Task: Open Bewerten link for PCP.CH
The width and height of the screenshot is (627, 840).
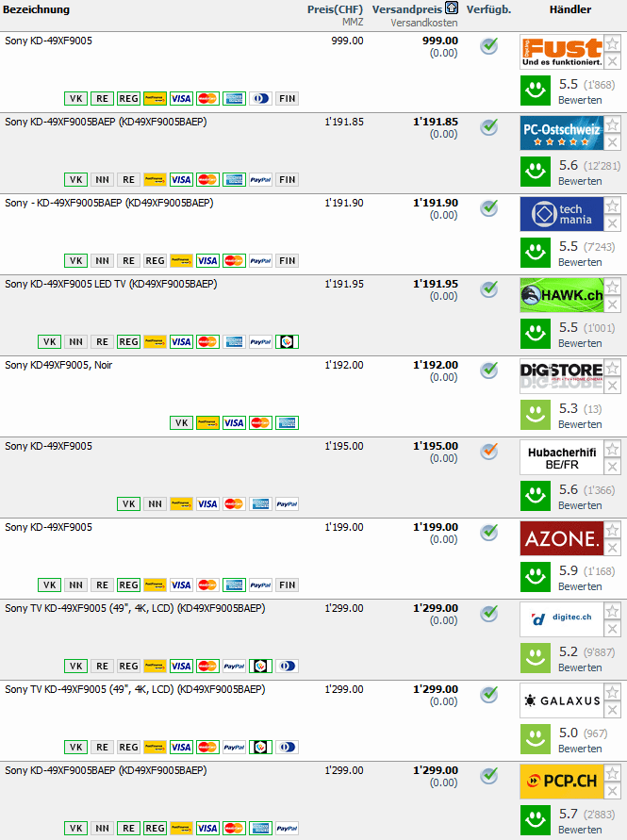Action: coord(579,830)
